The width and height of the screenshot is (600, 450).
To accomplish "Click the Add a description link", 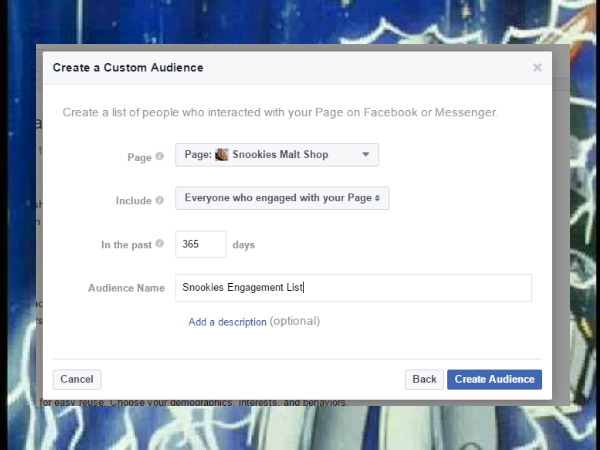I will click(227, 322).
